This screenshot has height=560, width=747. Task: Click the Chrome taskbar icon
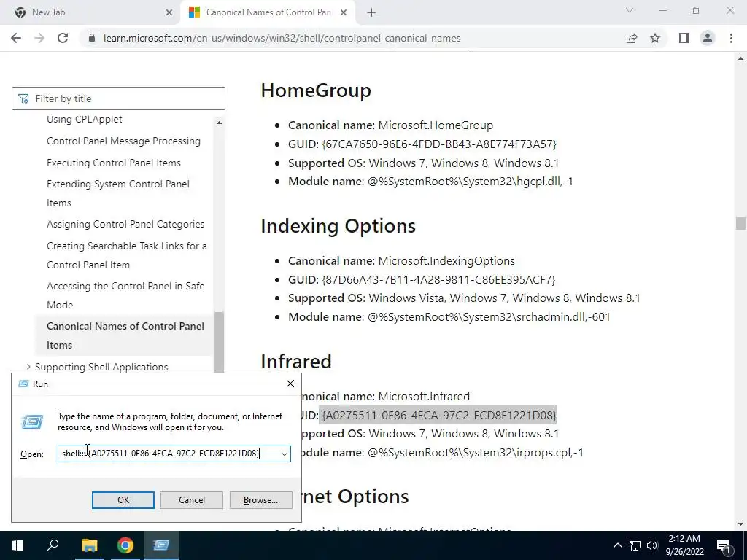pyautogui.click(x=125, y=545)
